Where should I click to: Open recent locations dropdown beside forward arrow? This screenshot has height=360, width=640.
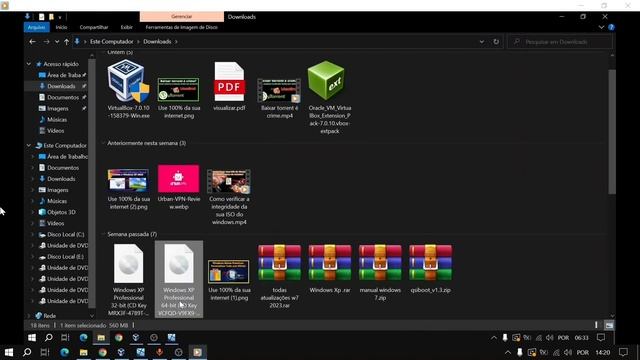click(57, 42)
